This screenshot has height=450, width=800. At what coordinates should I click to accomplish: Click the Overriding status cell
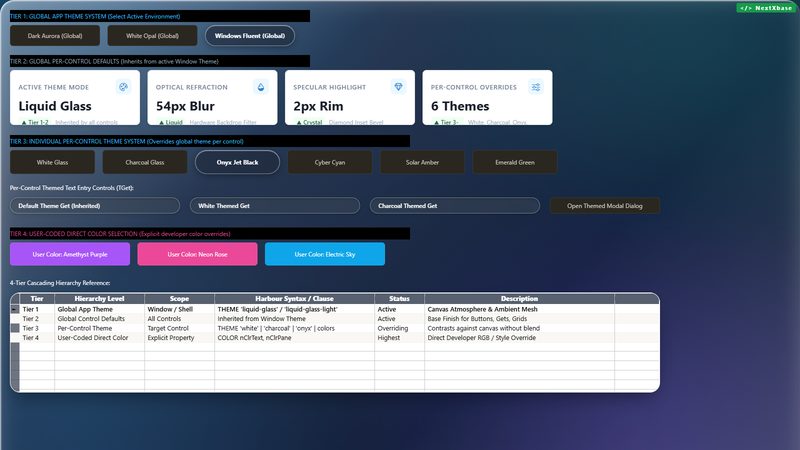(x=399, y=328)
